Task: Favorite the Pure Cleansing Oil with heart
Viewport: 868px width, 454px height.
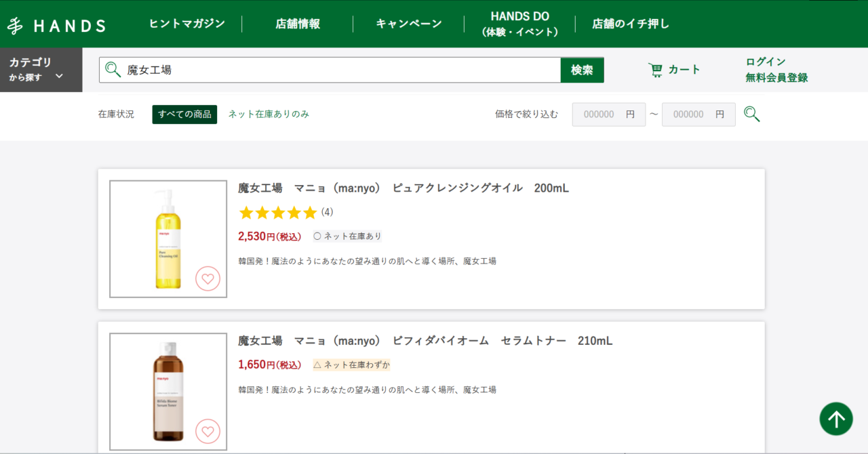Action: pyautogui.click(x=208, y=278)
